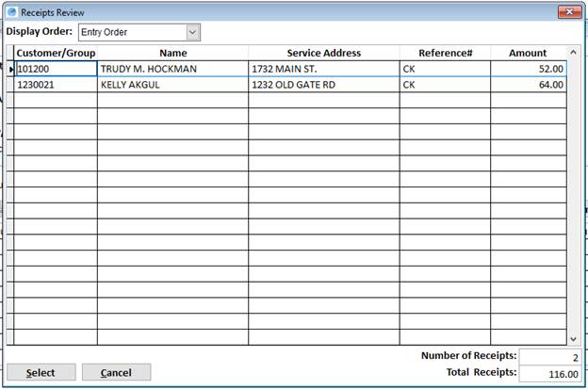The height and width of the screenshot is (389, 588).
Task: Click the 1732 MAIN ST. address cell
Action: point(323,69)
